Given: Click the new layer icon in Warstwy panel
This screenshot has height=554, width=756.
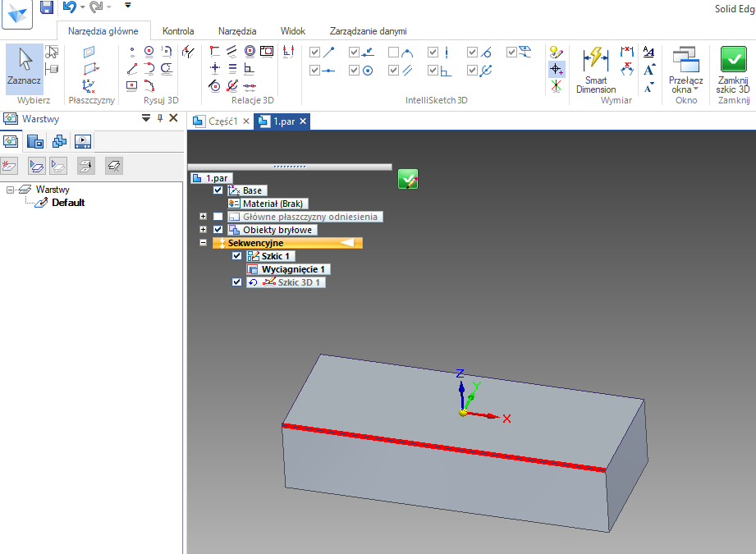Looking at the screenshot, I should tap(10, 167).
